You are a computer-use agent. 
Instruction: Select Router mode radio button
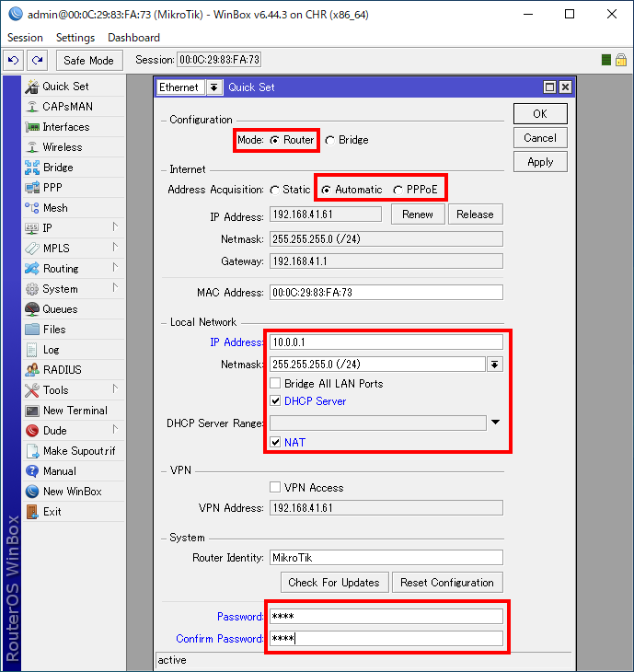[274, 140]
